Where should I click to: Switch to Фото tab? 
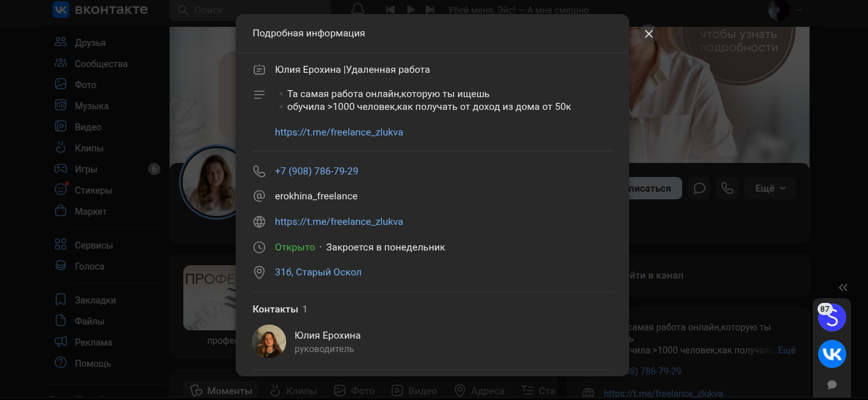(x=354, y=390)
